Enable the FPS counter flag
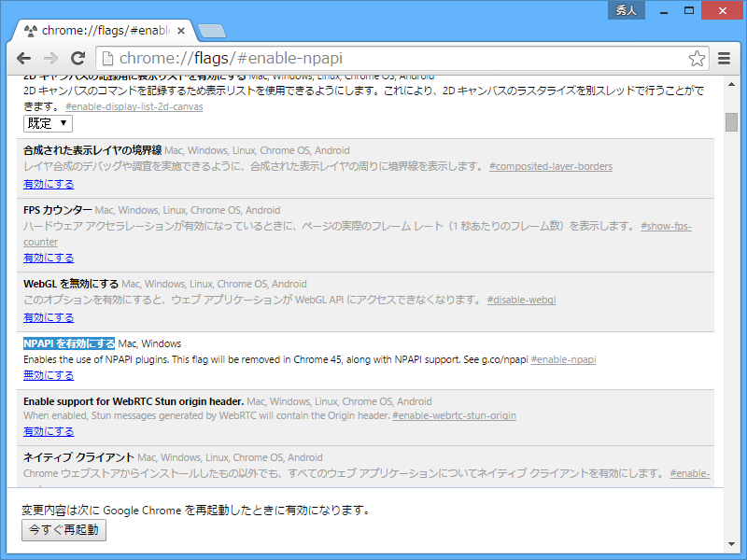 click(48, 257)
